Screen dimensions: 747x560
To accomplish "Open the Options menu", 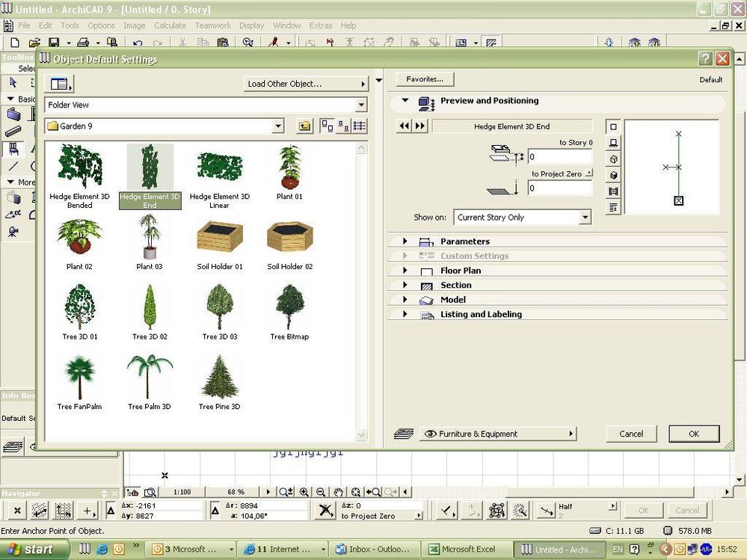I will [x=101, y=25].
